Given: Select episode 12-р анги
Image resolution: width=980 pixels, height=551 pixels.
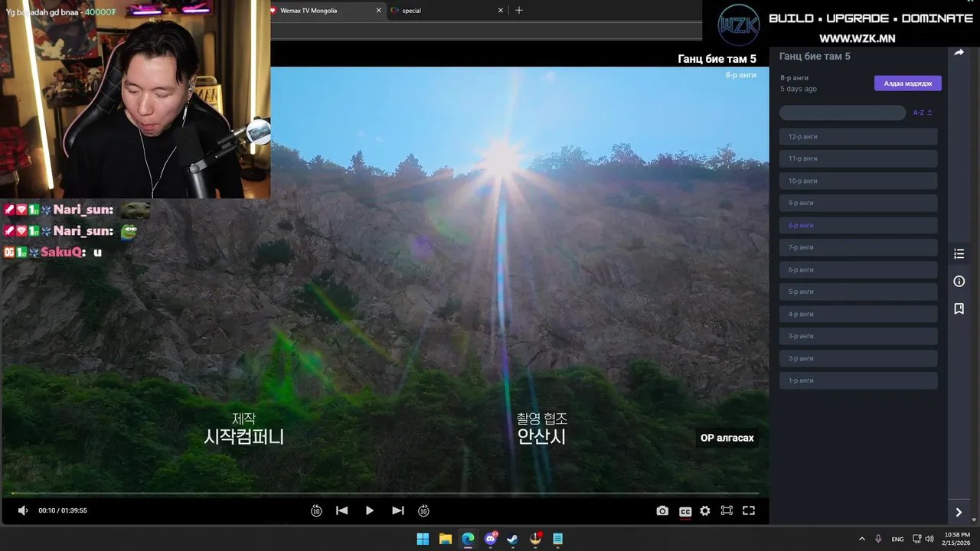Looking at the screenshot, I should tap(858, 136).
